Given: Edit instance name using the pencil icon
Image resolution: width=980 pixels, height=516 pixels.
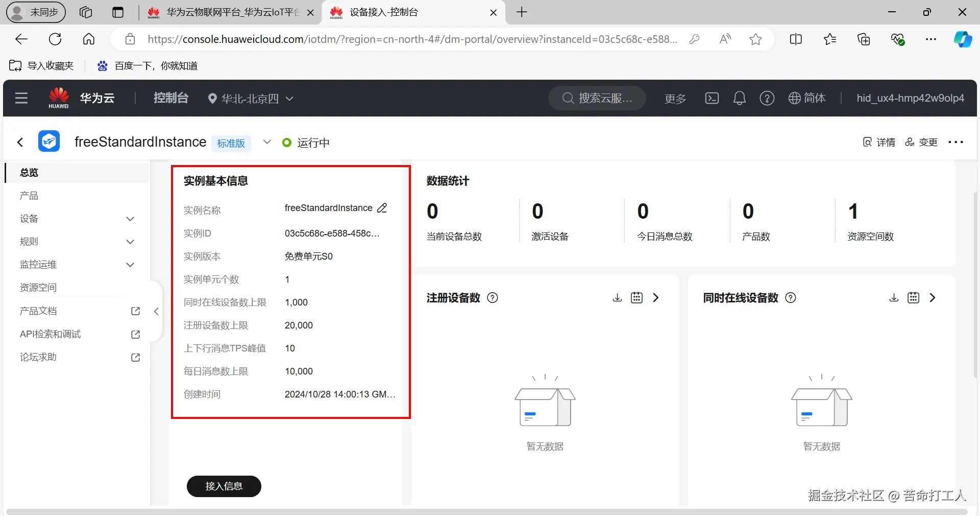Looking at the screenshot, I should click(x=382, y=208).
